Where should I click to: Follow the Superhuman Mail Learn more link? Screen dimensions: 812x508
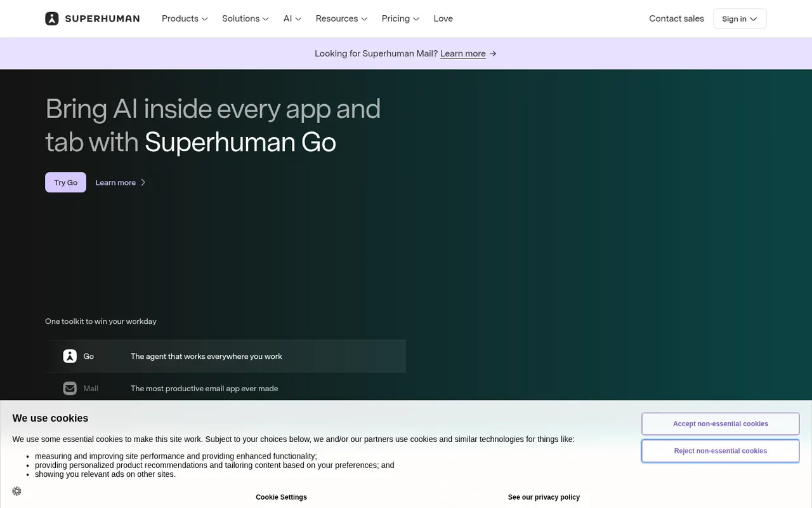pos(463,53)
